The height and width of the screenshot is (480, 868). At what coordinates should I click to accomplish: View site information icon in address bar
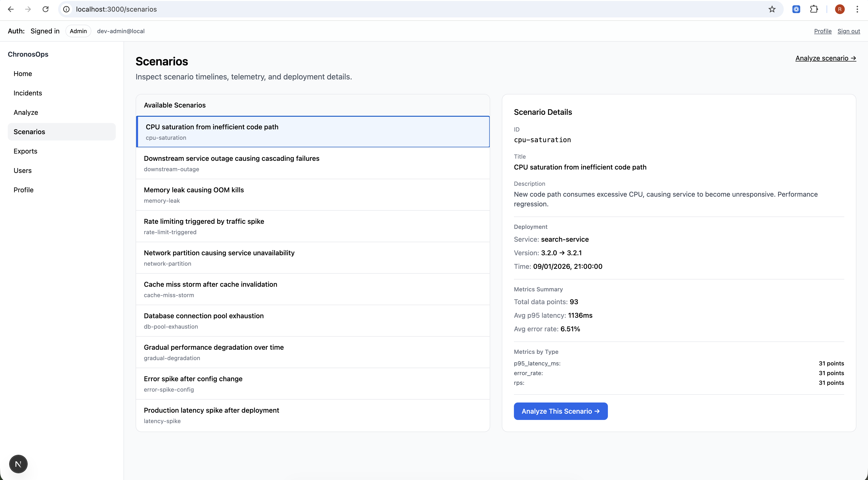pyautogui.click(x=67, y=9)
